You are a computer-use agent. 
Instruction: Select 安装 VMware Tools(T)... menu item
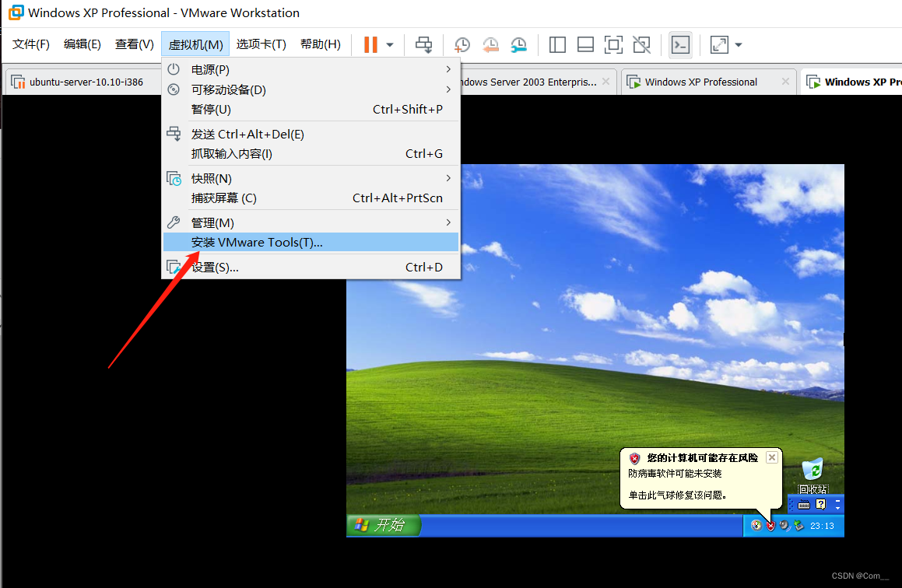pyautogui.click(x=311, y=242)
